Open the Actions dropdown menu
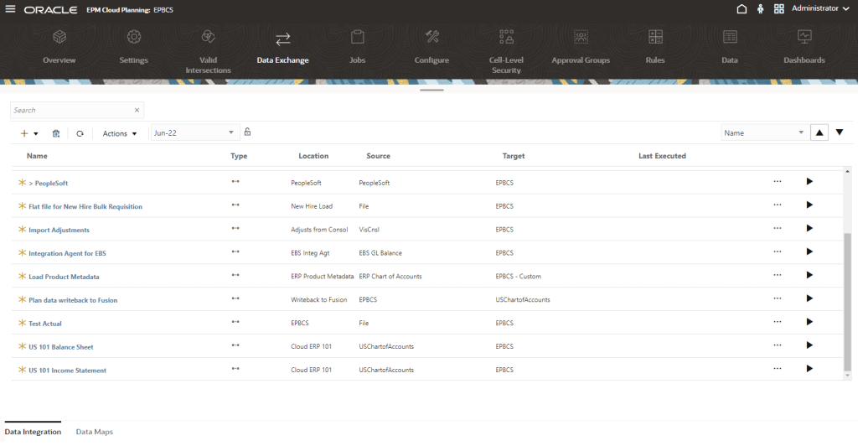868x446 pixels. [x=120, y=133]
